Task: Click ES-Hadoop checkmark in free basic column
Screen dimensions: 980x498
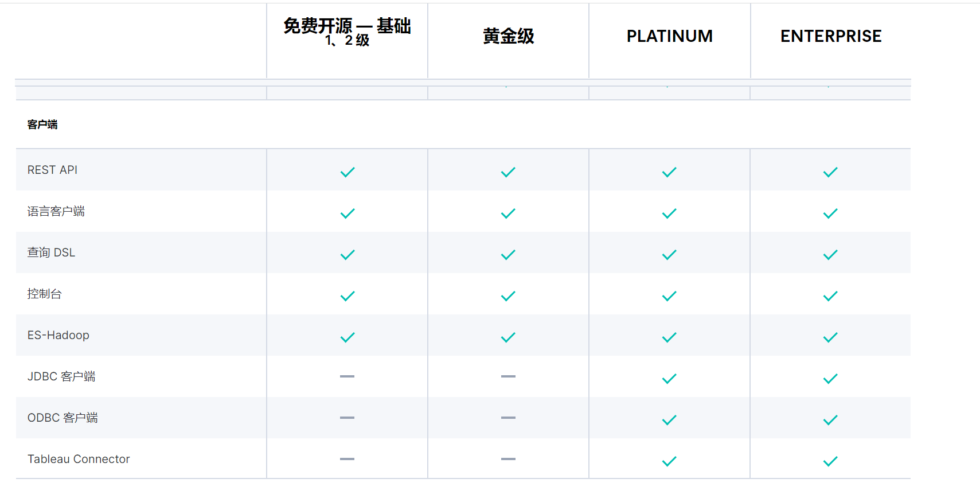Action: (x=348, y=337)
